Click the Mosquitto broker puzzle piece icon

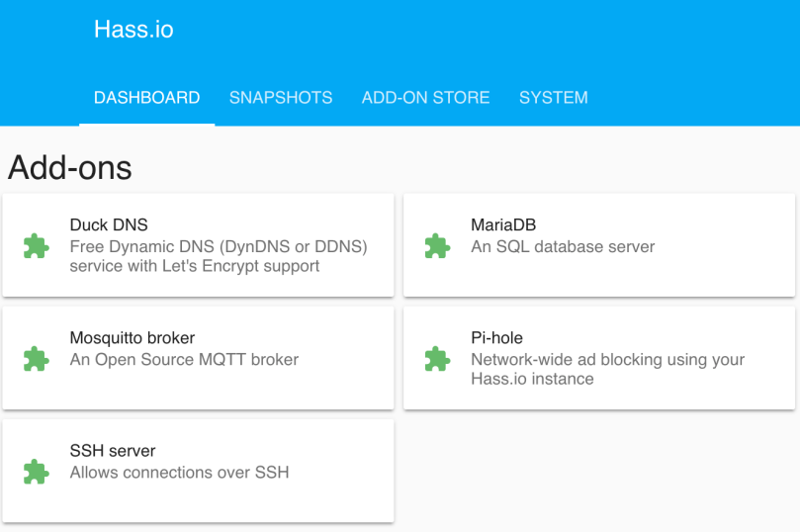37,359
